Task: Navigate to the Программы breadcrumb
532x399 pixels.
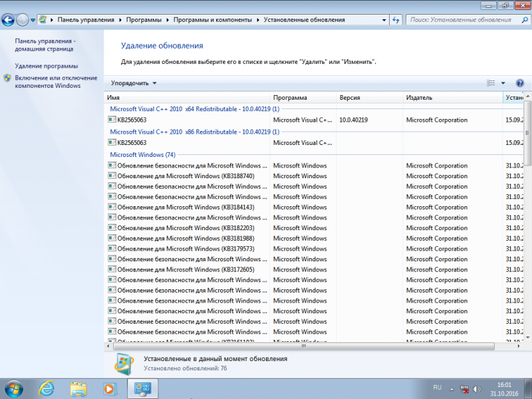Action: (x=144, y=20)
